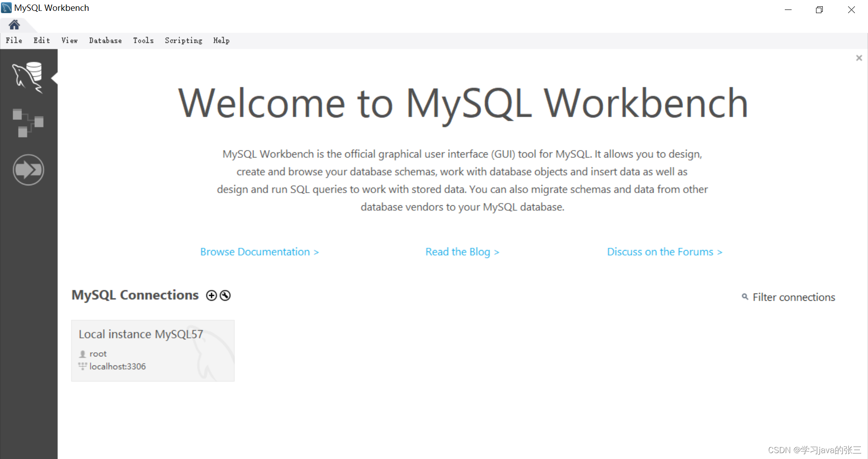868x459 pixels.
Task: Focus the Filter connections search field
Action: tap(793, 297)
